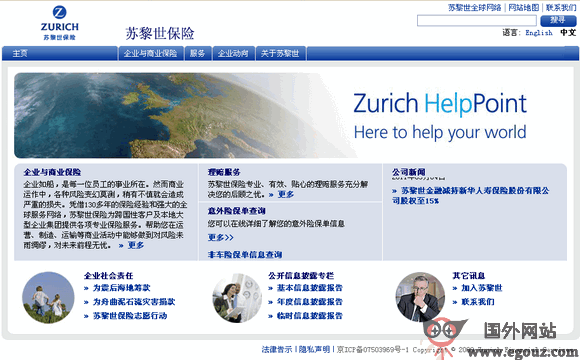Open the 为舟曲泥石流灾害捐款 link
580x360 pixels.
[134, 302]
